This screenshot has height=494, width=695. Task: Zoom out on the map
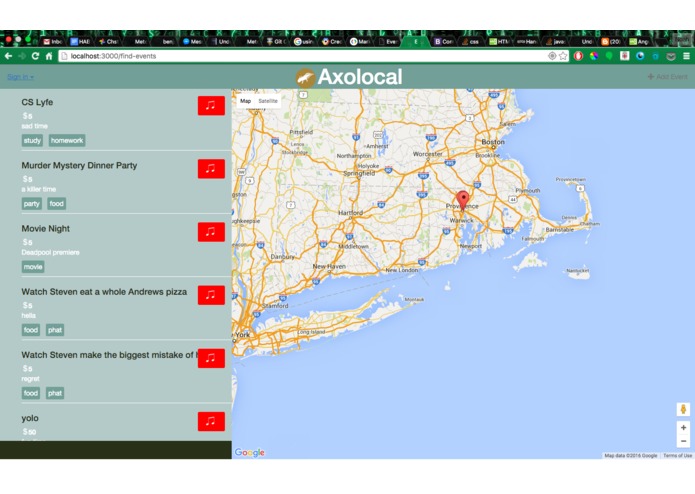click(x=683, y=441)
